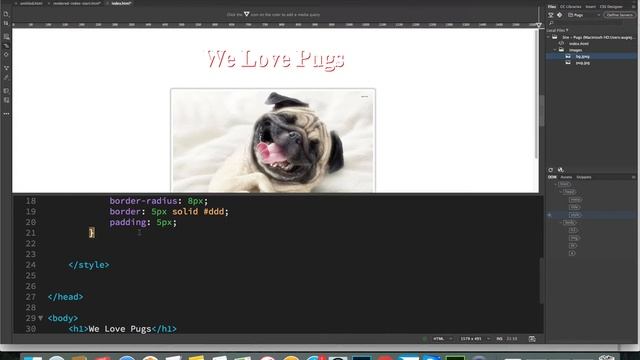
Task: Select the second image file in images folder
Action: pos(582,63)
